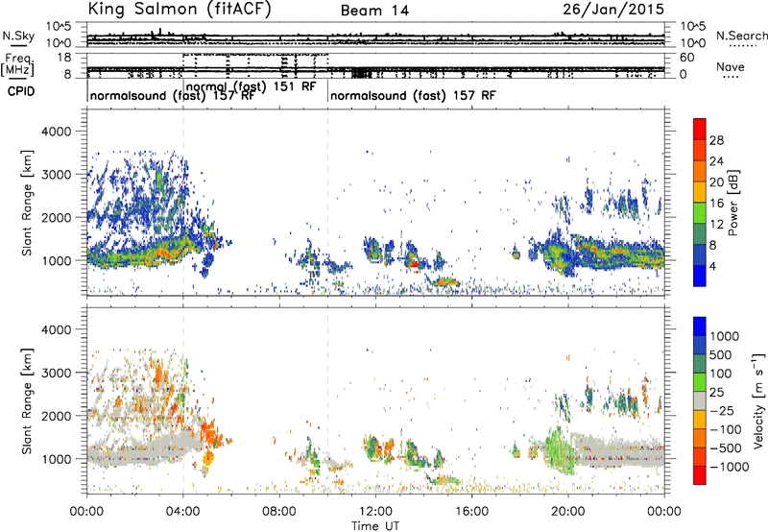Image resolution: width=768 pixels, height=532 pixels.
Task: Select the -100 label on the velocity colorbar
Action: pos(725,429)
